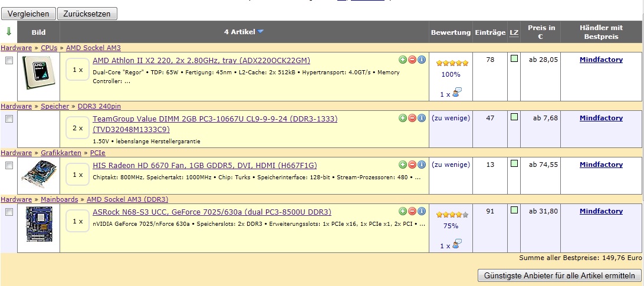Open the PCIe breadcrumb link

point(97,153)
